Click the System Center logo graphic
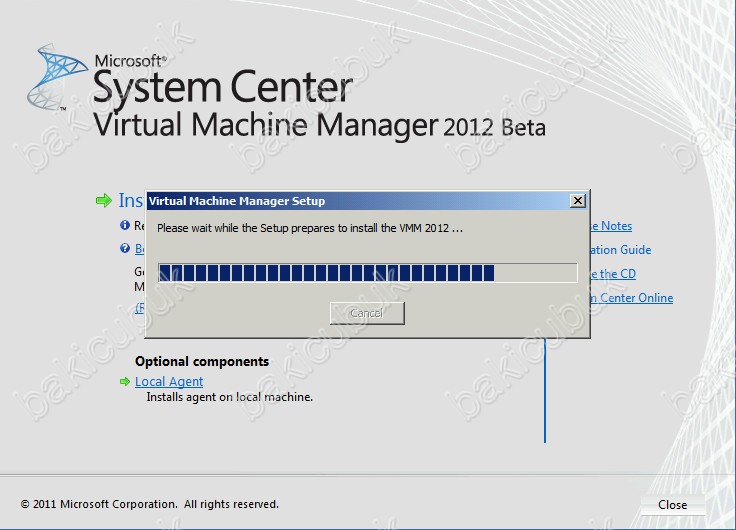This screenshot has height=530, width=736. 56,77
